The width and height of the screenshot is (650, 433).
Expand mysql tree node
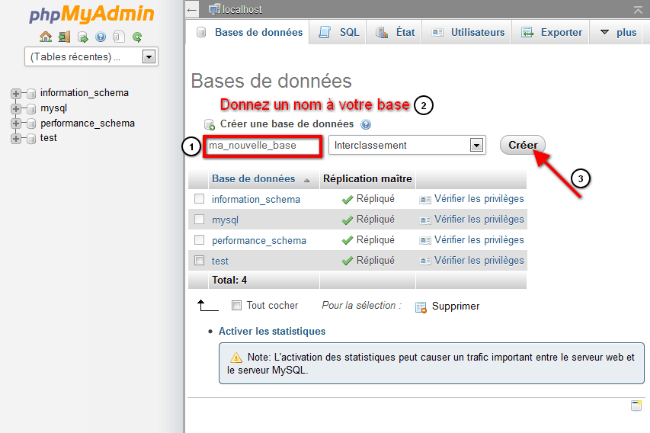(x=16, y=109)
